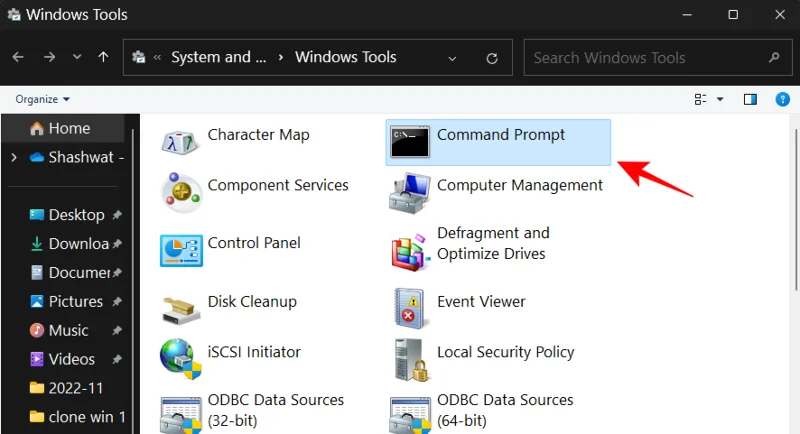Screen dimensions: 800x434
Task: Expand the Shashwat OneDrive tree node
Action: 13,157
